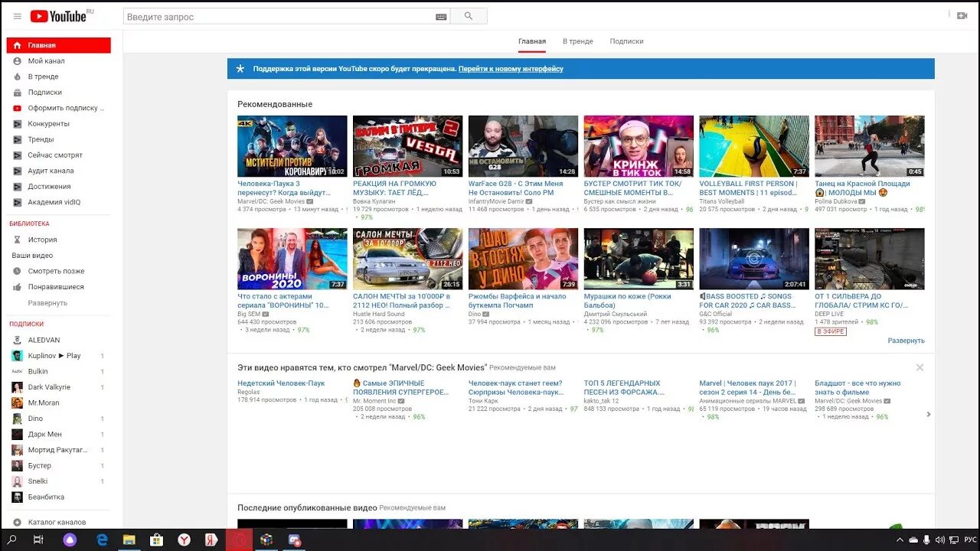Click Оформить подписку sidebar item
Screen dimensions: 980x551
point(58,108)
